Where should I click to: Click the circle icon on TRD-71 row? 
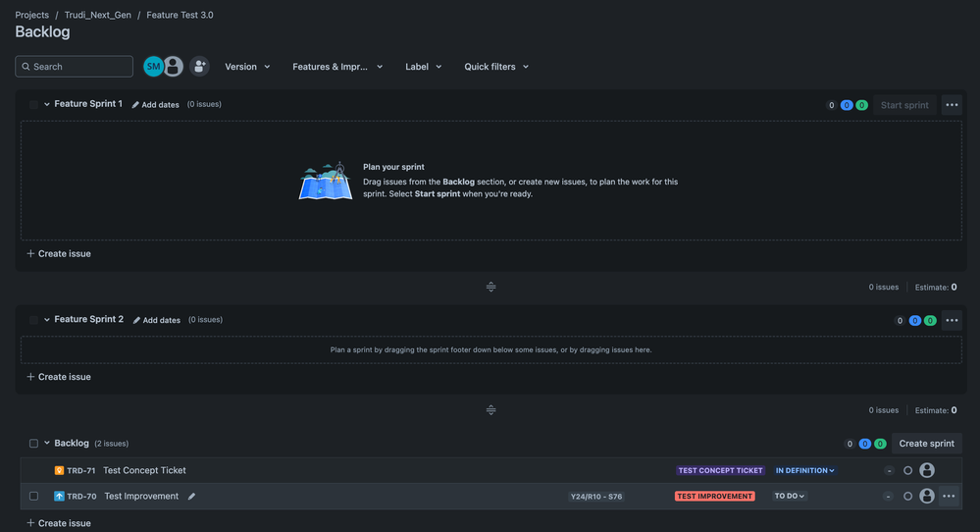click(x=907, y=470)
